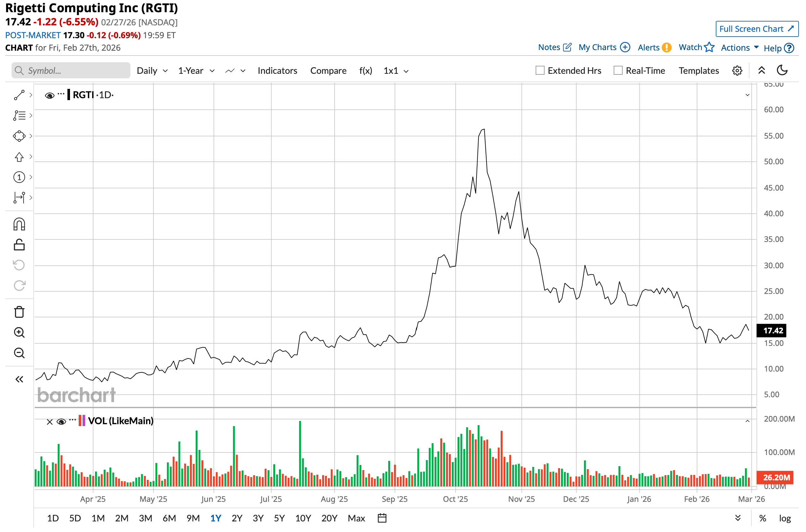Open the Indicators menu
Image resolution: width=806 pixels, height=532 pixels.
click(x=277, y=71)
